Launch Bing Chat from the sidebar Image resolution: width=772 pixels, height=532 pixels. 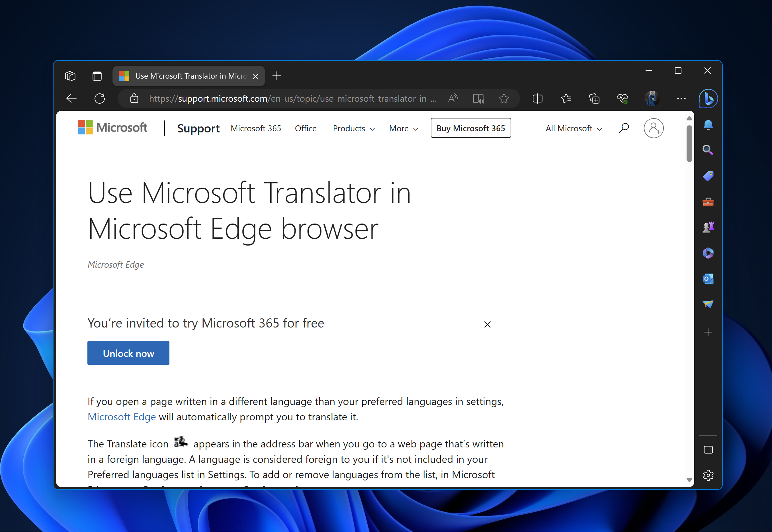(x=708, y=98)
